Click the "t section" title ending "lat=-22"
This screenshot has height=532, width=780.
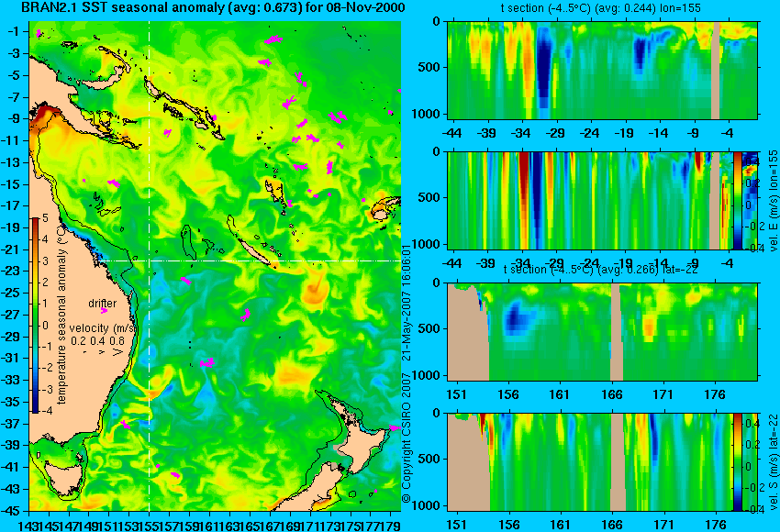600,270
